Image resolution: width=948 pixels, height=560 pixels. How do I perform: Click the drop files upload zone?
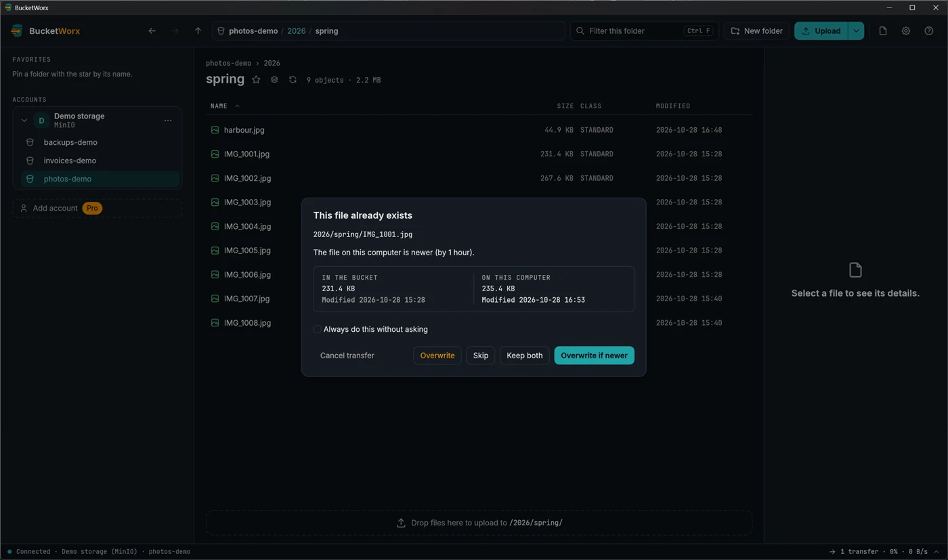(x=479, y=523)
